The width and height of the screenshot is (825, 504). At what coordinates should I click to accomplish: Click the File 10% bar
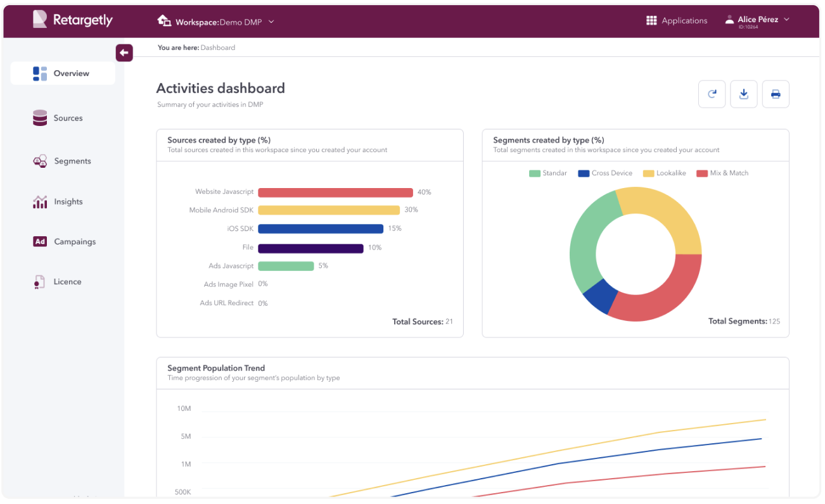310,248
